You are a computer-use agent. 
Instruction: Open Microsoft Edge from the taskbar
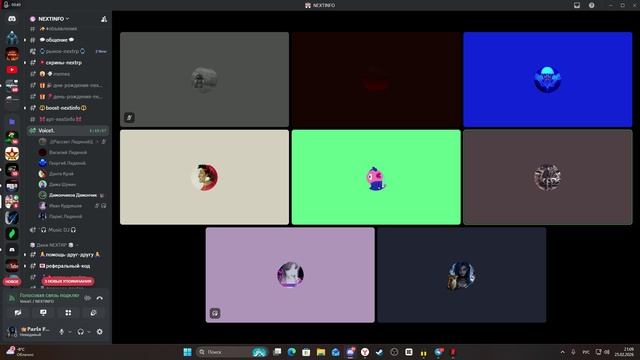[x=291, y=352]
